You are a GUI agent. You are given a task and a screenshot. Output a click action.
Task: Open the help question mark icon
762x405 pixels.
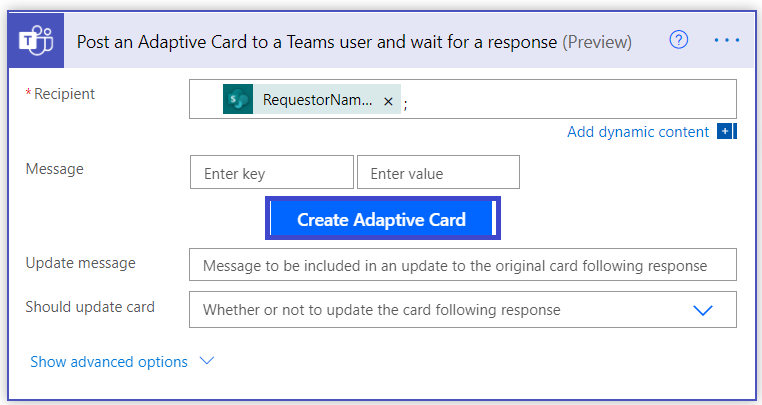[679, 40]
